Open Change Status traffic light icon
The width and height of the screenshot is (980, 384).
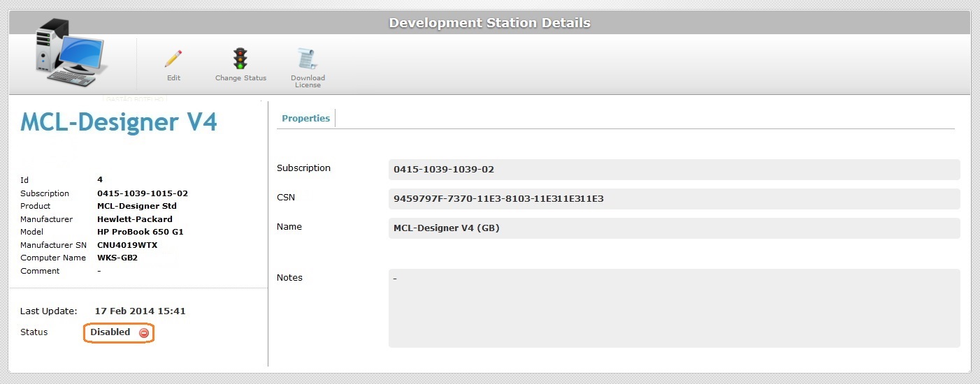(240, 59)
